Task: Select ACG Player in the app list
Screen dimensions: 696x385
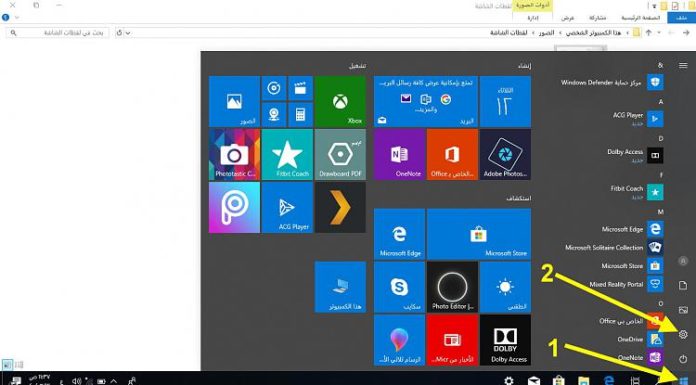Action: point(638,119)
